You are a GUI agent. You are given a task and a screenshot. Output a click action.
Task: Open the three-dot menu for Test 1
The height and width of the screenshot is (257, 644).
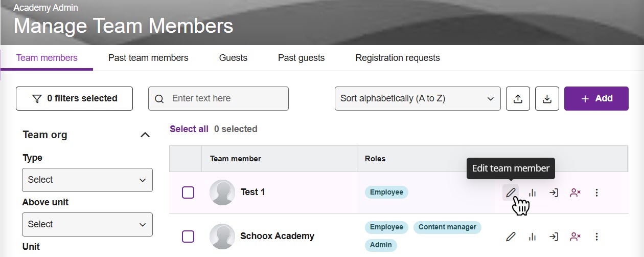tap(596, 193)
